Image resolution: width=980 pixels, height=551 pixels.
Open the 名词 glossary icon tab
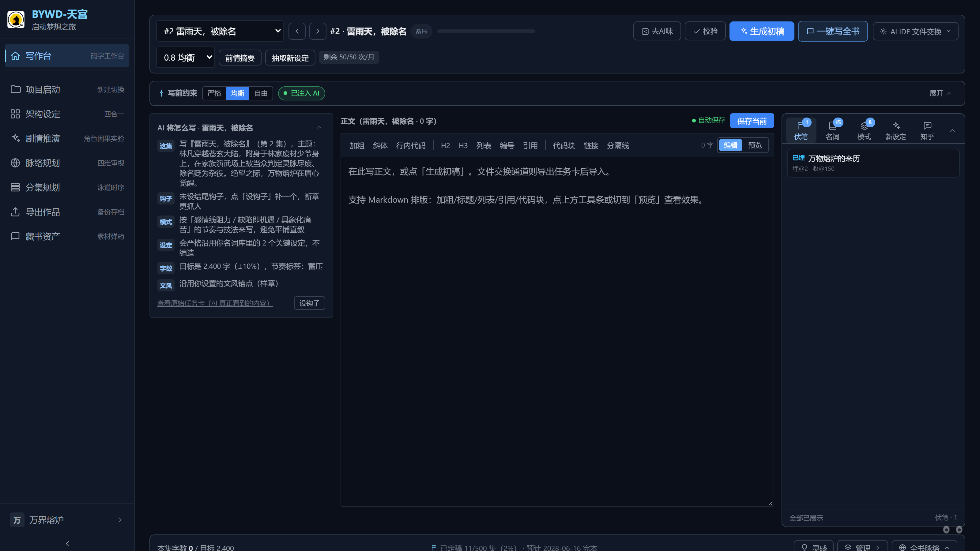[832, 130]
